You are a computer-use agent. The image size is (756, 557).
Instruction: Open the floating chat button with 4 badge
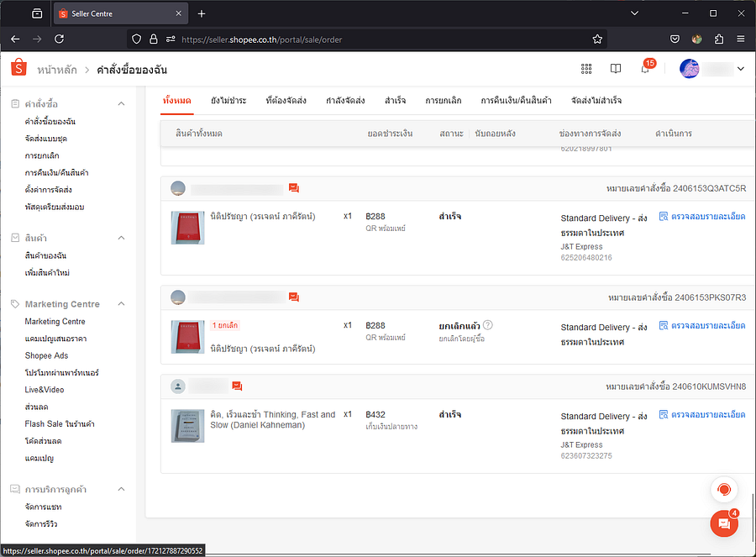pyautogui.click(x=723, y=523)
